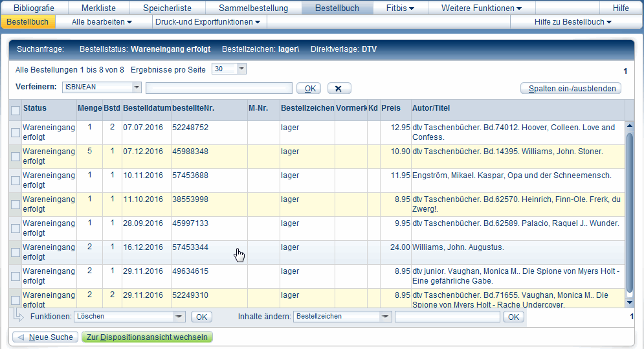644x349 pixels.
Task: Click the Neue Suche back arrow button
Action: (x=45, y=337)
